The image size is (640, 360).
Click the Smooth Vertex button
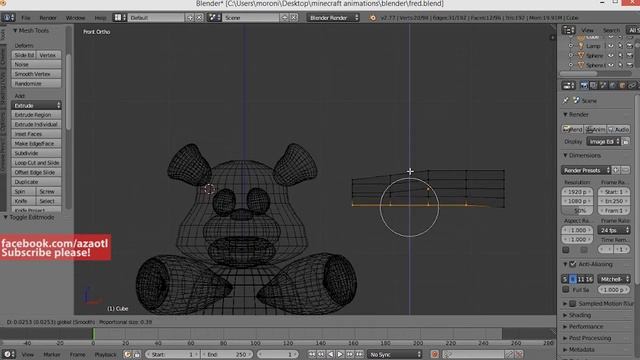[x=36, y=74]
